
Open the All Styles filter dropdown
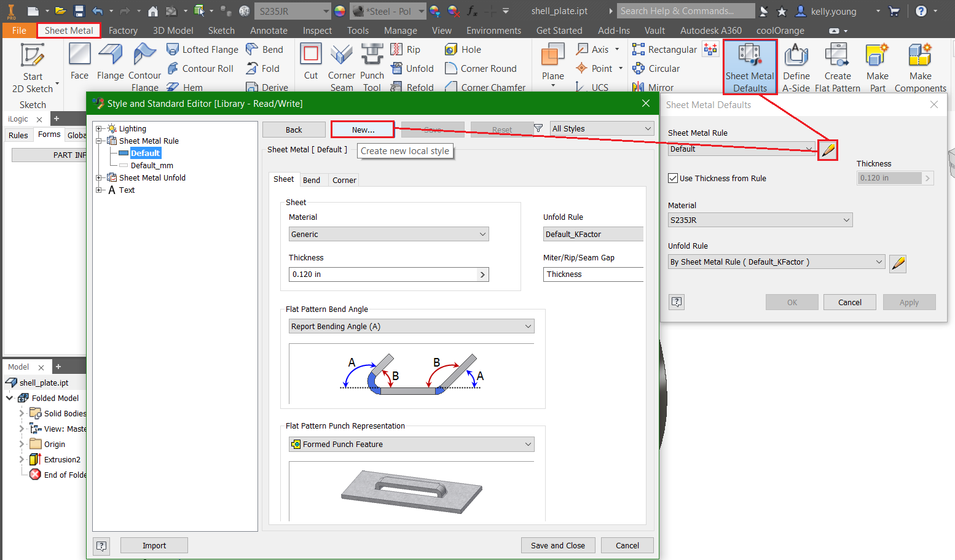[601, 129]
